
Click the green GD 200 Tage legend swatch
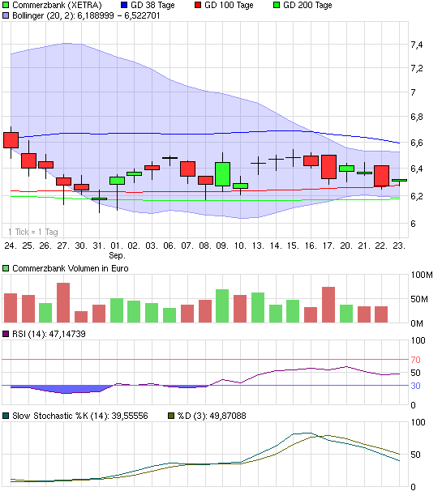pyautogui.click(x=277, y=5)
